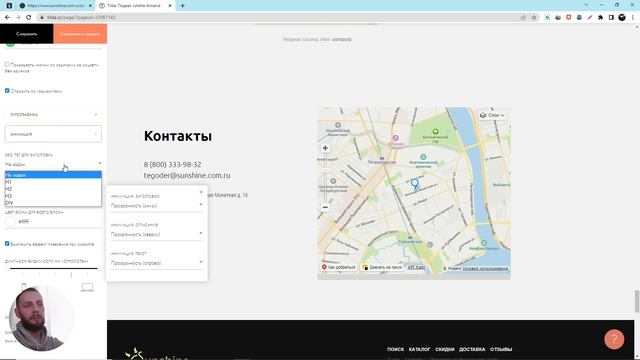Expand the Типографика section
This screenshot has width=640, height=360.
click(x=53, y=115)
